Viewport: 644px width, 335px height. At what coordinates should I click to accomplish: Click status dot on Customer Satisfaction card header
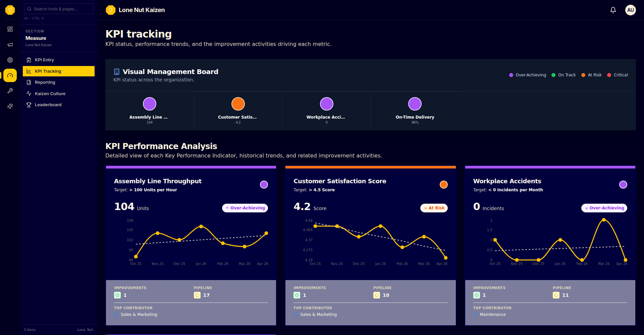tap(444, 185)
